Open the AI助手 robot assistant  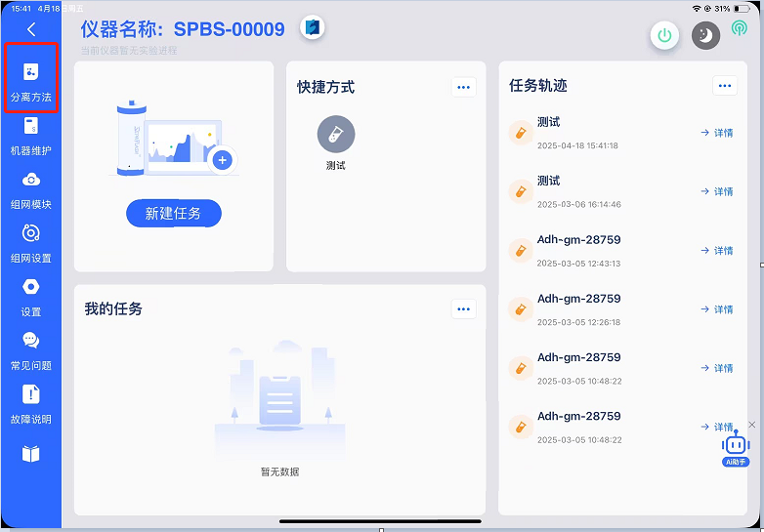click(735, 448)
